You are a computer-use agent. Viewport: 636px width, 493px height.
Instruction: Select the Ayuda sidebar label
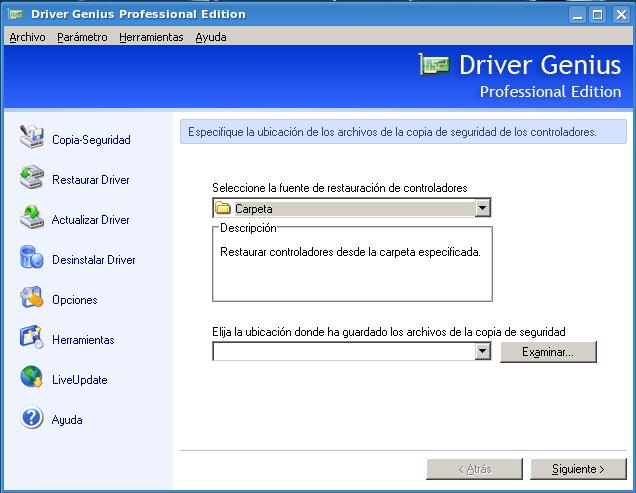click(67, 420)
